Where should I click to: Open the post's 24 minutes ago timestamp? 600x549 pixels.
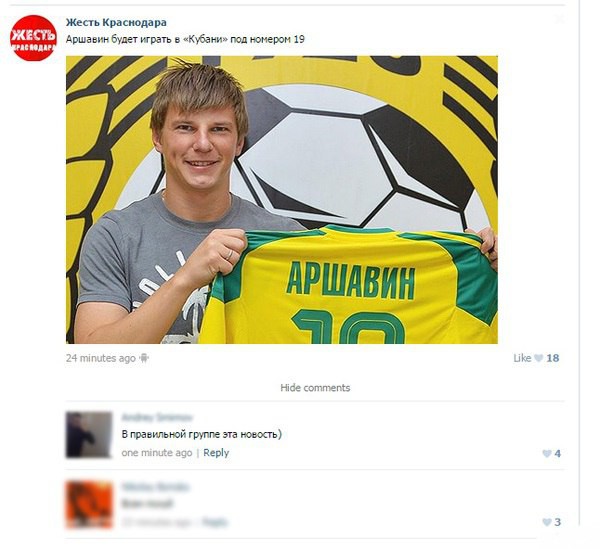point(101,358)
